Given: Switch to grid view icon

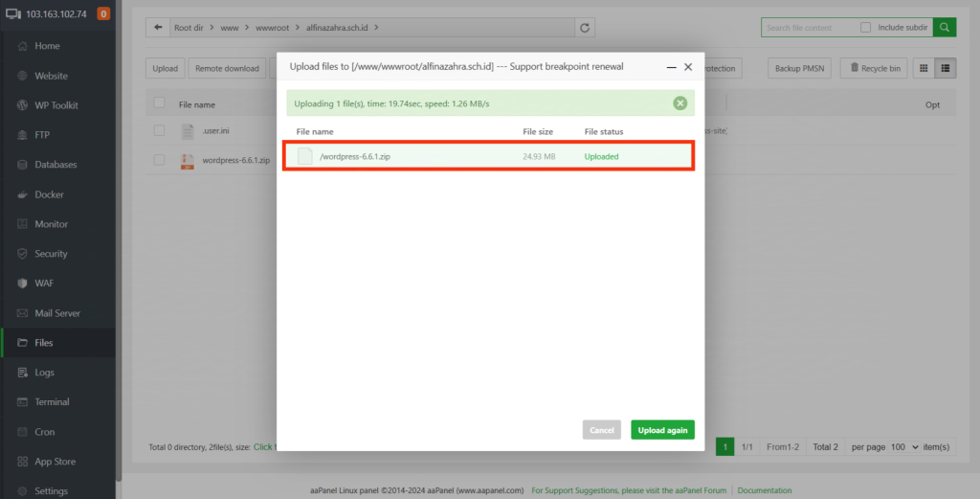Looking at the screenshot, I should coord(924,68).
